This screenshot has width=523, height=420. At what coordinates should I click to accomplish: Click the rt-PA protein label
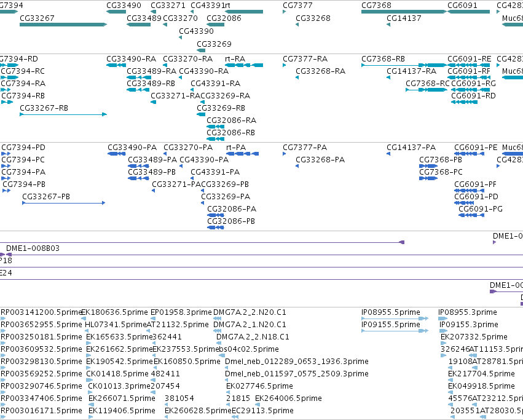click(236, 148)
